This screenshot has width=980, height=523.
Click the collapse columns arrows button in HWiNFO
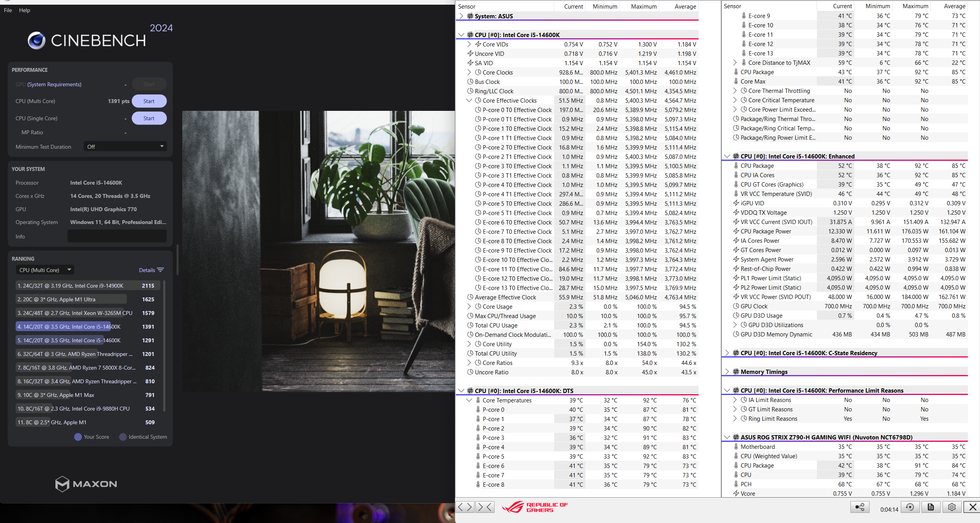click(x=485, y=507)
